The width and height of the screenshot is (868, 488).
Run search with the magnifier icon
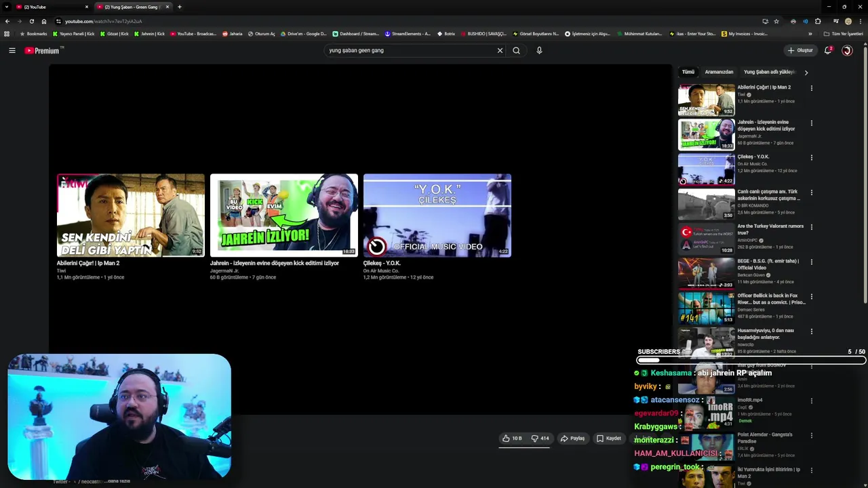click(x=516, y=50)
